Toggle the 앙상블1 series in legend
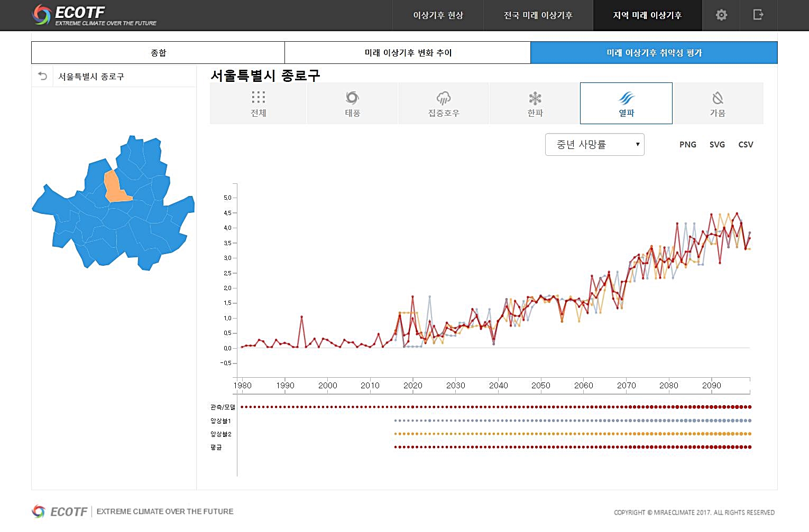Screen dimensions: 809x532 pos(220,421)
